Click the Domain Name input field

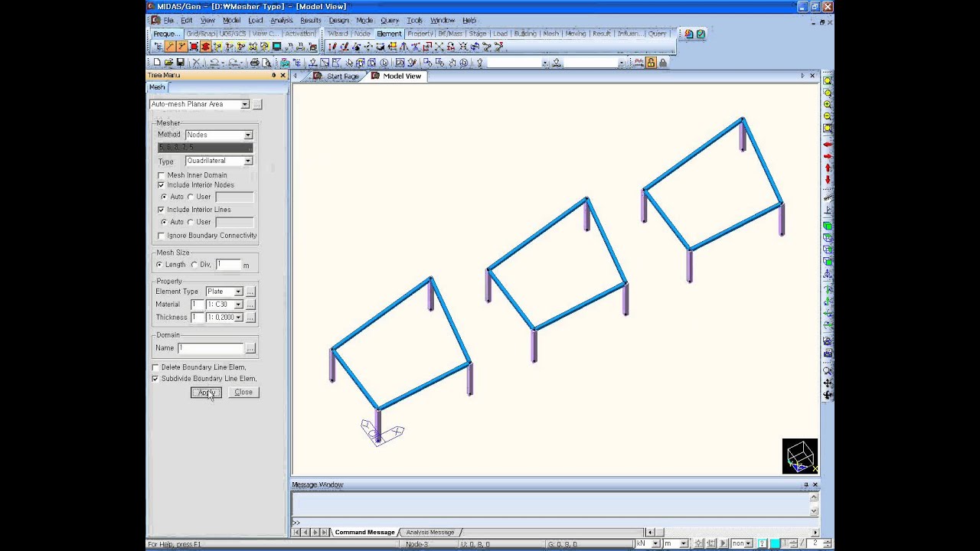pos(211,348)
